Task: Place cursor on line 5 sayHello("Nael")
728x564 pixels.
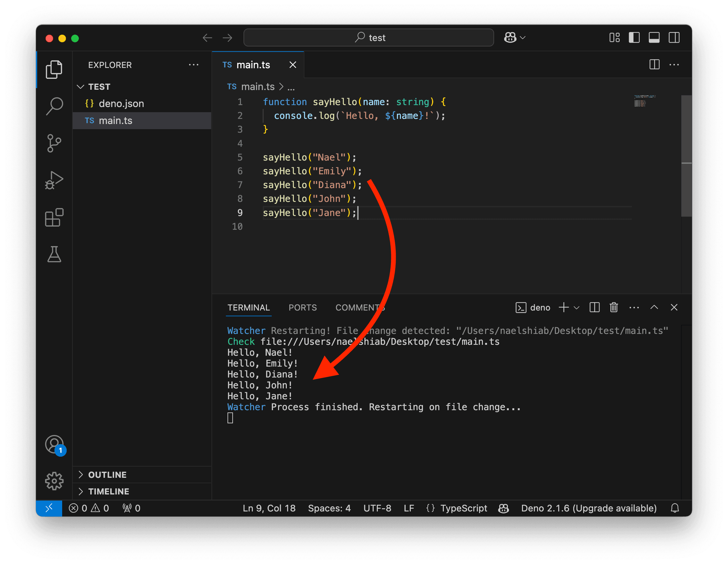Action: pyautogui.click(x=310, y=157)
